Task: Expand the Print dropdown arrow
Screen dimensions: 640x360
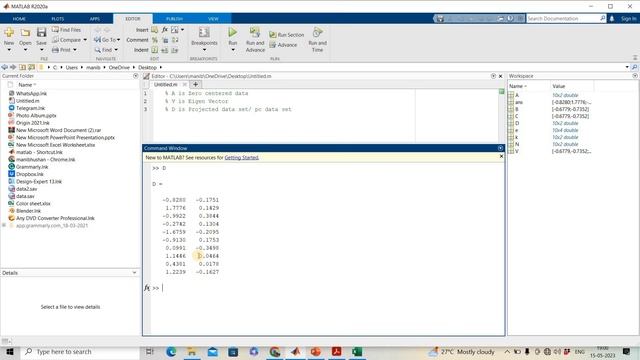Action: point(75,50)
